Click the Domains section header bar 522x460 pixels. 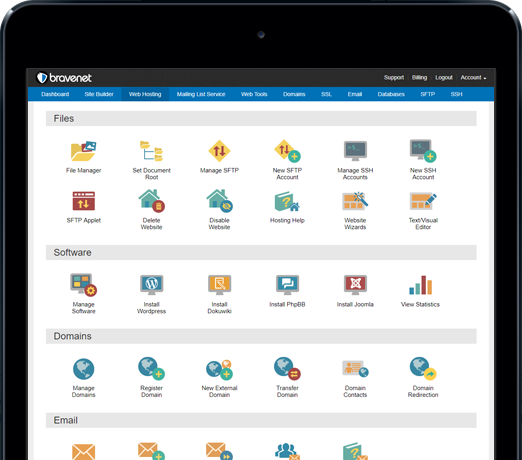click(261, 336)
